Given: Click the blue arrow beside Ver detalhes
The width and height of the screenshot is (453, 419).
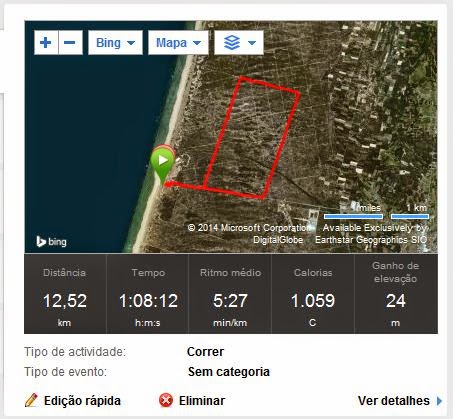Looking at the screenshot, I should click(x=439, y=401).
